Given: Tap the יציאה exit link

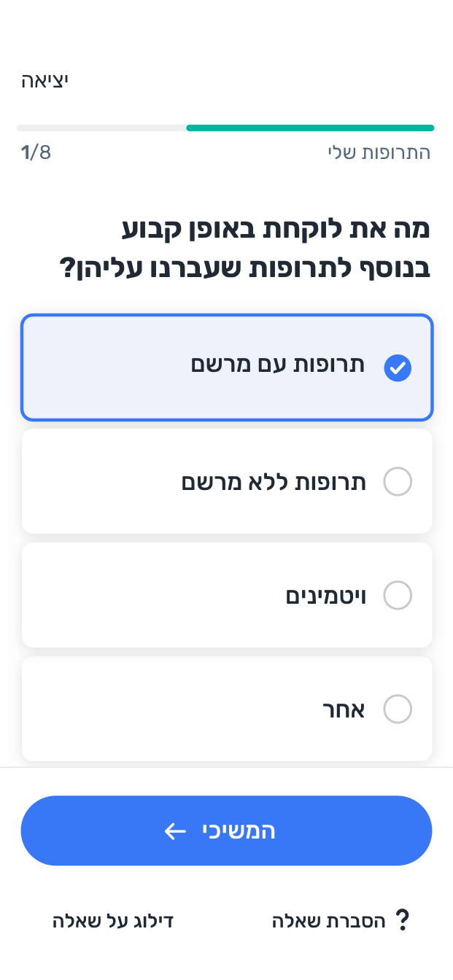Looking at the screenshot, I should [44, 80].
